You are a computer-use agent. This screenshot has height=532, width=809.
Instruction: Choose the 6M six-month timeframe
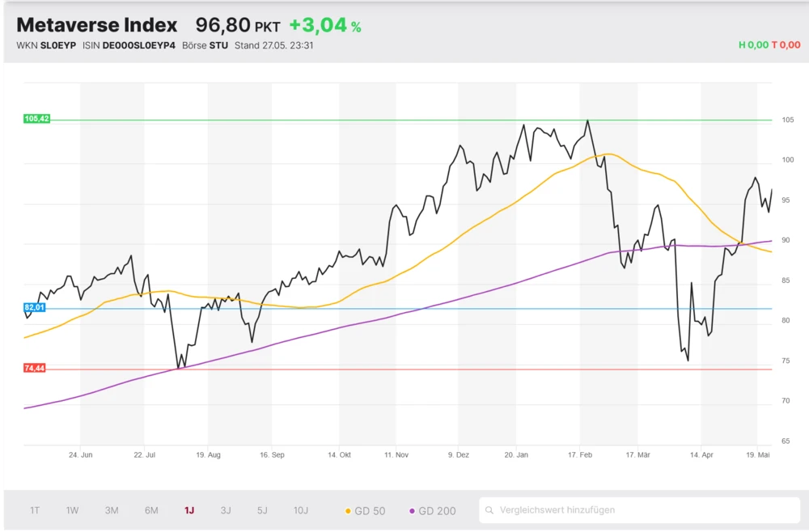click(150, 510)
